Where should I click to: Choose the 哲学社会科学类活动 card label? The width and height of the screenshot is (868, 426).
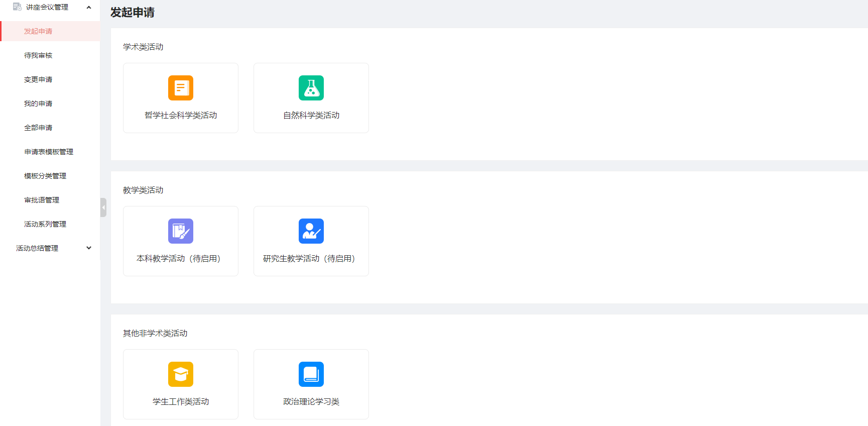pyautogui.click(x=181, y=116)
